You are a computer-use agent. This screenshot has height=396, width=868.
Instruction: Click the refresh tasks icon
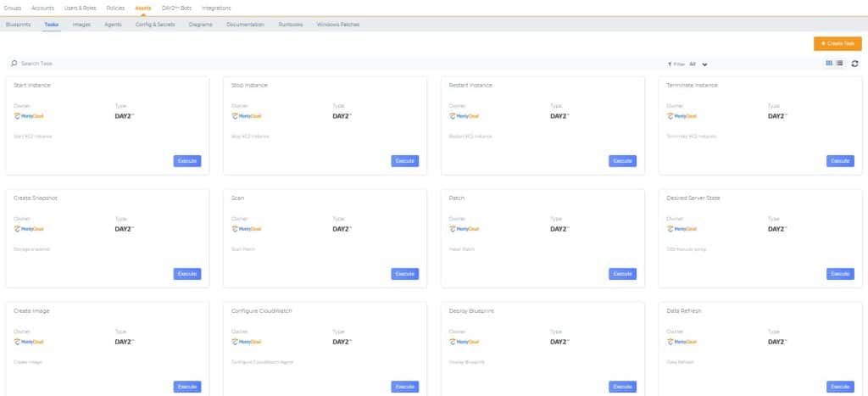tap(854, 63)
